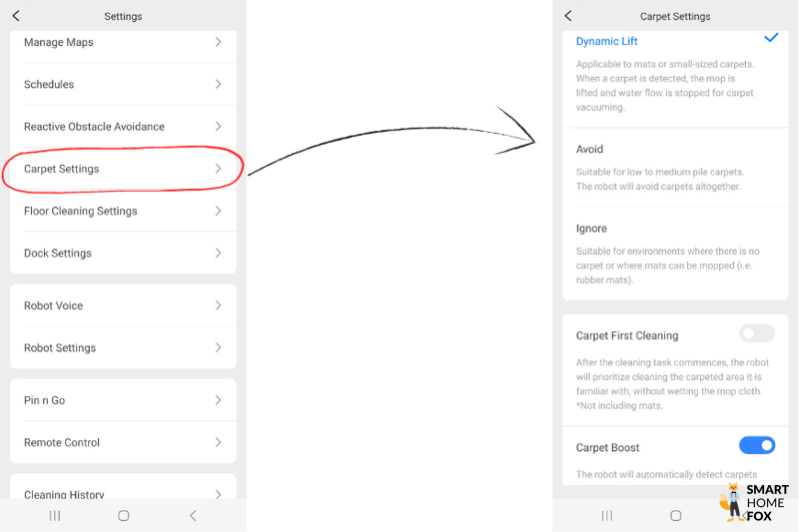Tap the home icon on right phone

click(x=675, y=515)
